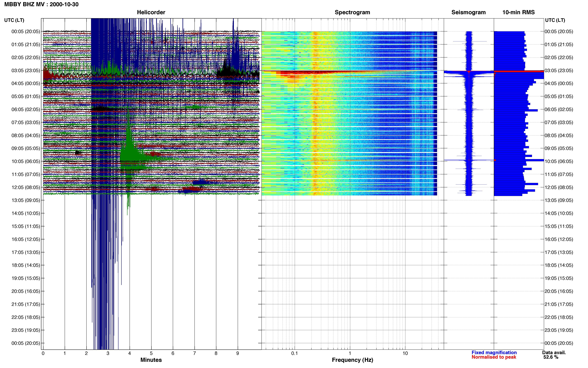
Task: Click the left axis label 10:05 (06:05)
Action: pos(26,161)
